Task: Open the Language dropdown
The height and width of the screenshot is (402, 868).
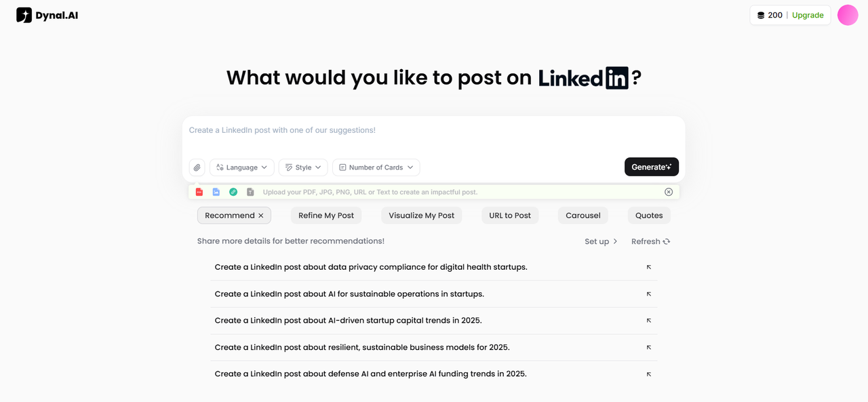Action: (242, 167)
